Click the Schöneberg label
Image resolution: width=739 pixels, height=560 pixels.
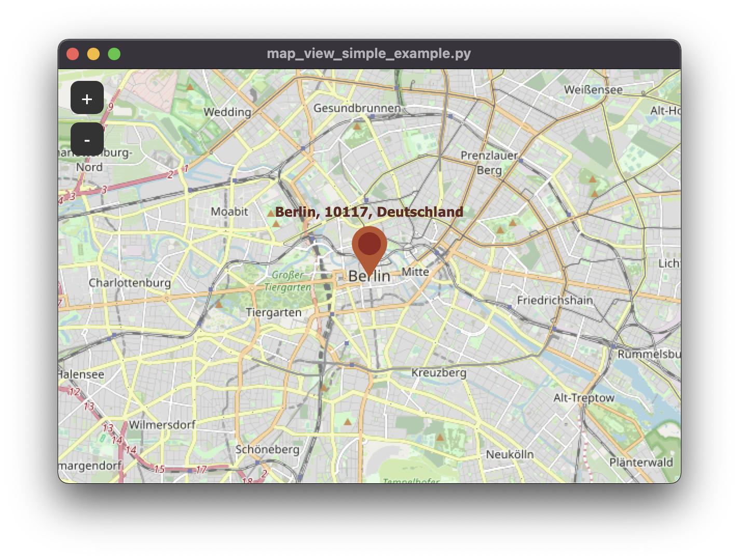pyautogui.click(x=267, y=449)
